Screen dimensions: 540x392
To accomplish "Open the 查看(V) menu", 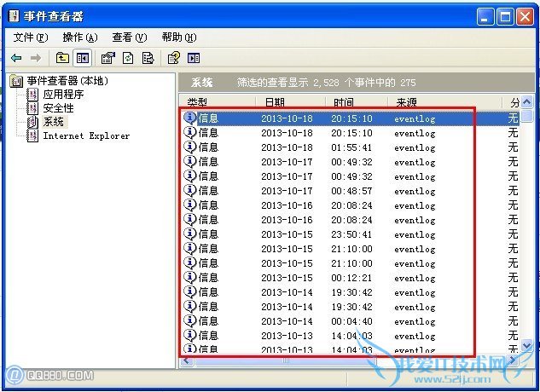I will (x=130, y=37).
